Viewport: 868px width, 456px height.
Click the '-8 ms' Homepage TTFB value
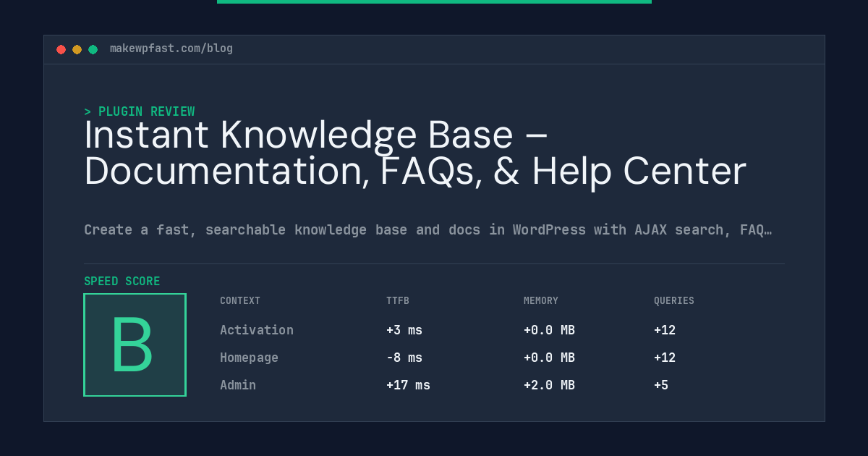(x=404, y=358)
